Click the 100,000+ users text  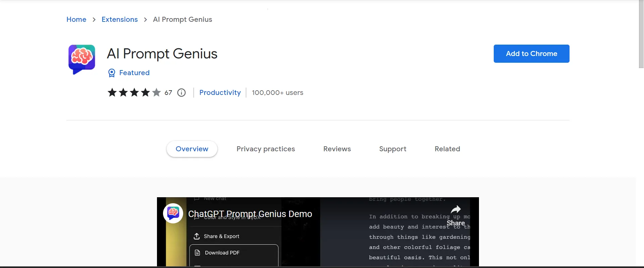[278, 93]
